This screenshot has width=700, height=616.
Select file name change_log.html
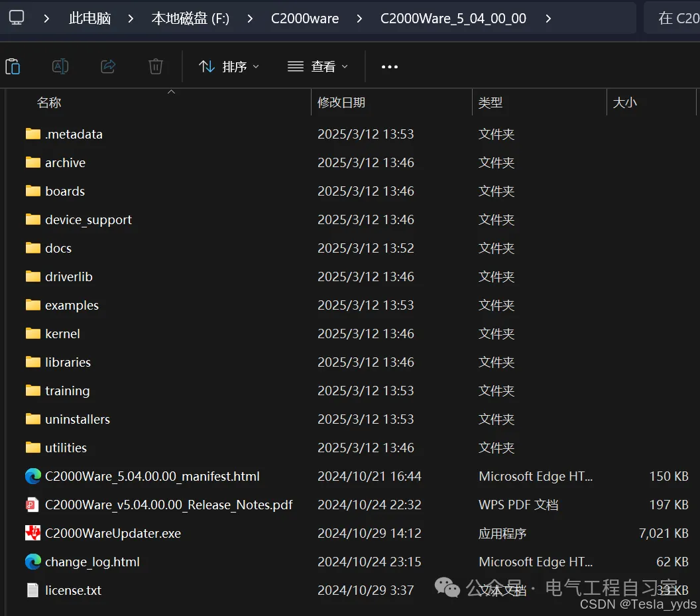(92, 562)
